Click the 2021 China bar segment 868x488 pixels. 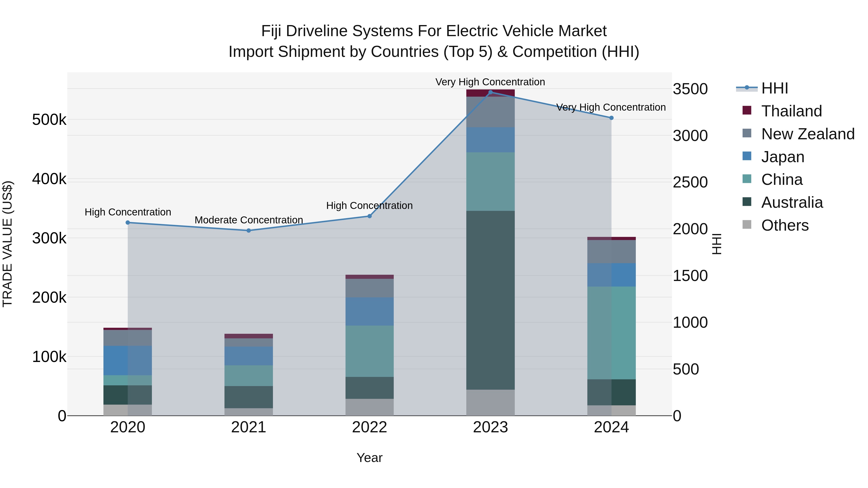pos(249,376)
